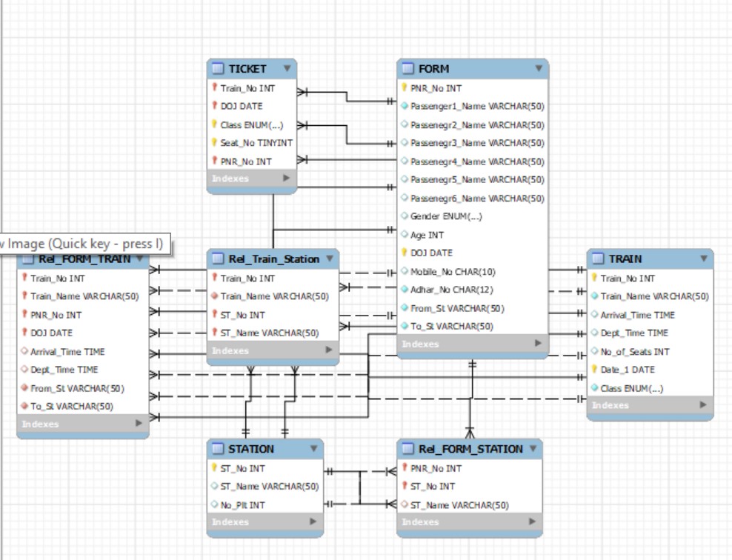732x560 pixels.
Task: Click the key icon beside TICKET Seat_No TINYINT
Action: 214,142
